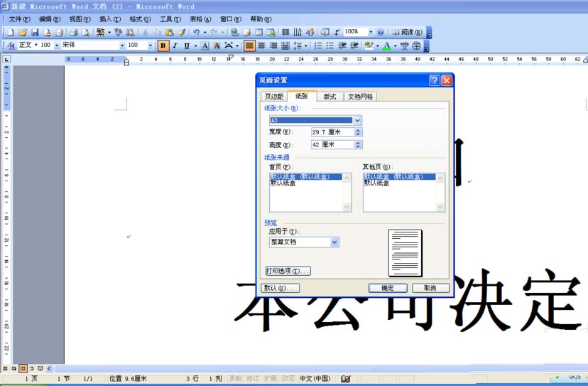Click the Insert Table icon
This screenshot has height=386, width=588.
(x=259, y=32)
